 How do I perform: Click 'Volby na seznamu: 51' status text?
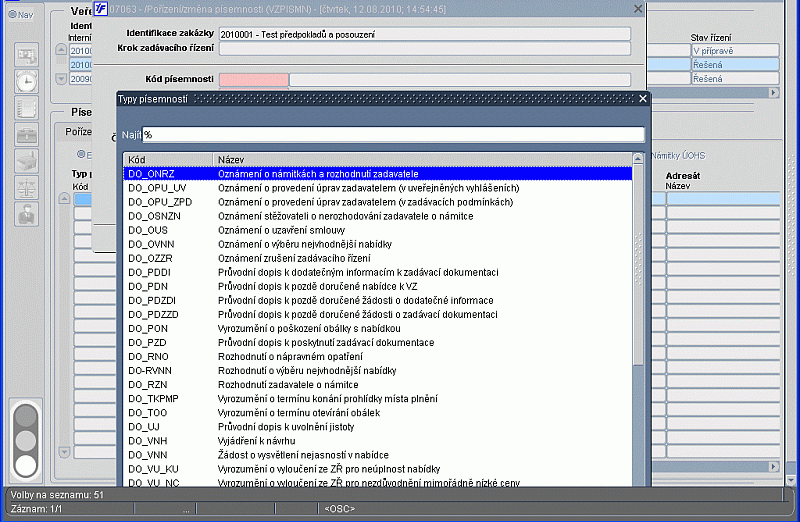(57, 494)
